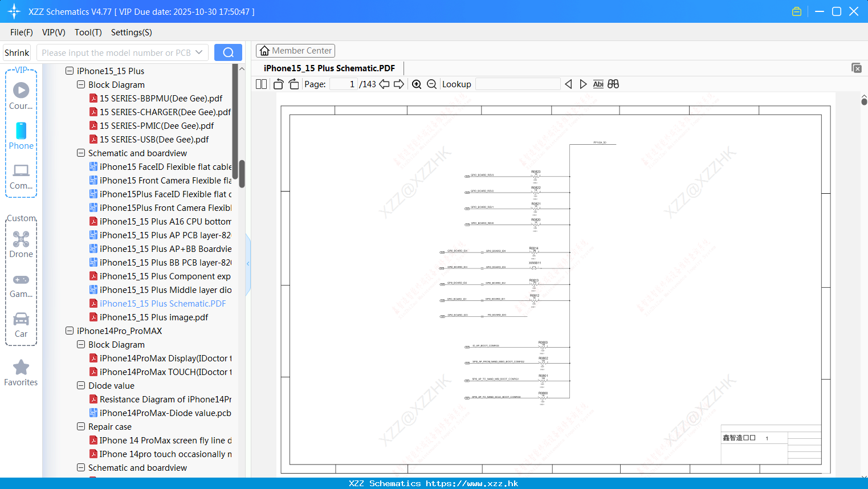Viewport: 868px width, 489px height.
Task: Click the file tree scrollbar thumb
Action: coord(242,173)
